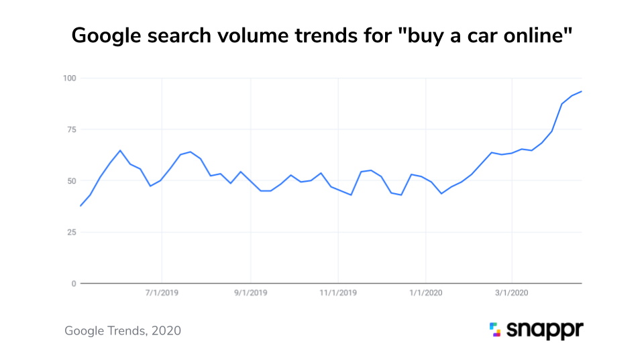Click the line's first peak before 7/1/2019
Screen dimensions: 644x362
point(120,150)
